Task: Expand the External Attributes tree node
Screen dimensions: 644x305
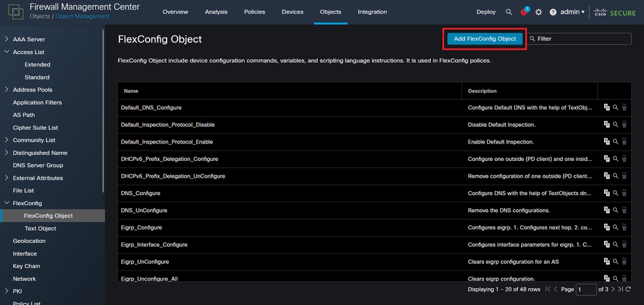Action: click(x=6, y=178)
